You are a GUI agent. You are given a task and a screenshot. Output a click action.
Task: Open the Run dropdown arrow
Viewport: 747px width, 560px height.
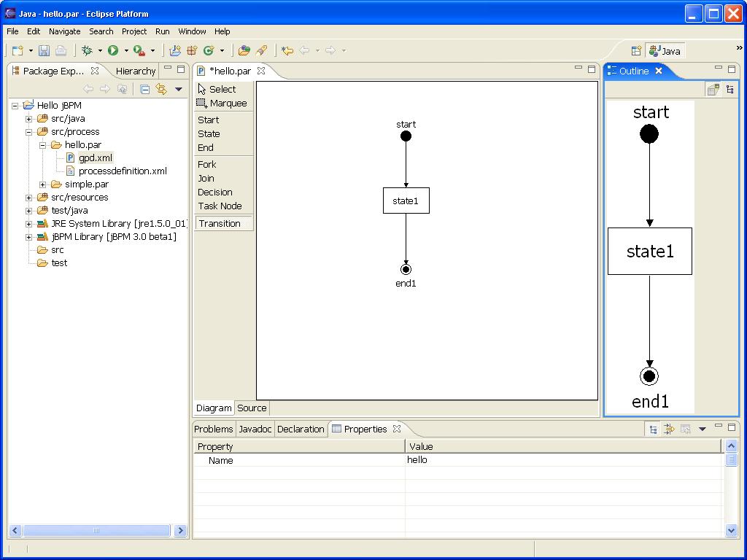126,50
